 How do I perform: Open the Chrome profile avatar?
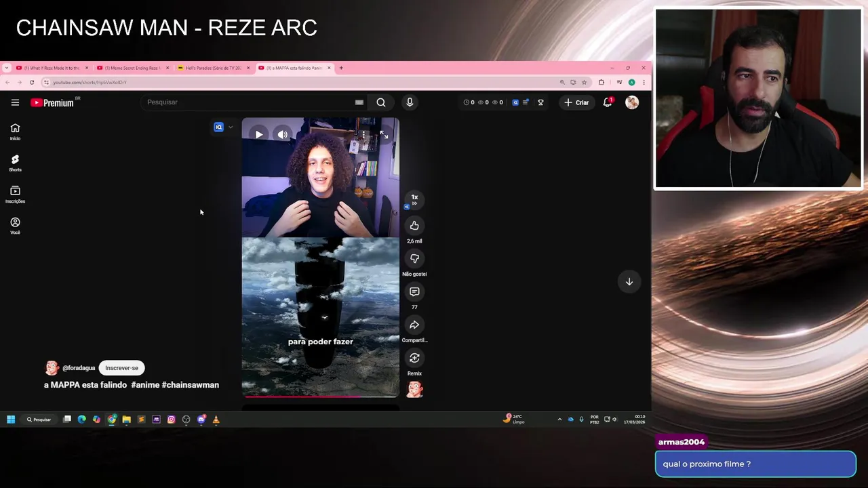point(631,82)
